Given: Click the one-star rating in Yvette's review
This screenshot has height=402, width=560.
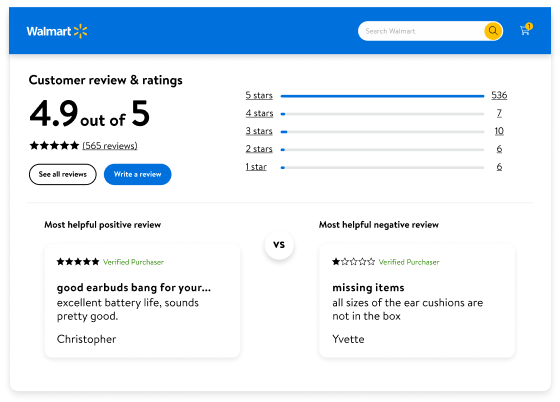Looking at the screenshot, I should 354,262.
